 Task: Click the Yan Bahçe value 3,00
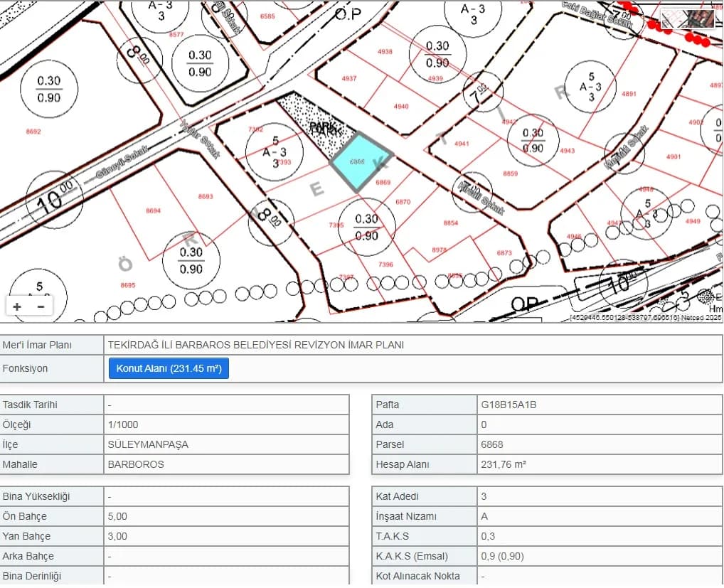click(117, 536)
